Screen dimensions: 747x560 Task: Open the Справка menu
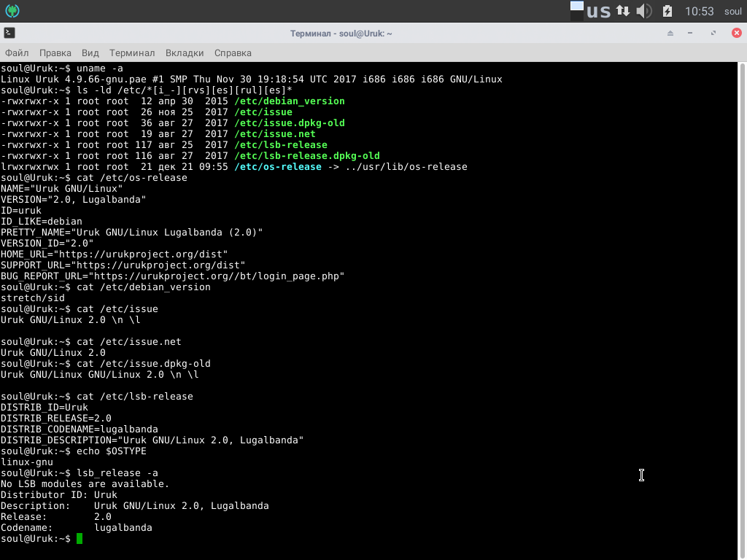click(233, 52)
